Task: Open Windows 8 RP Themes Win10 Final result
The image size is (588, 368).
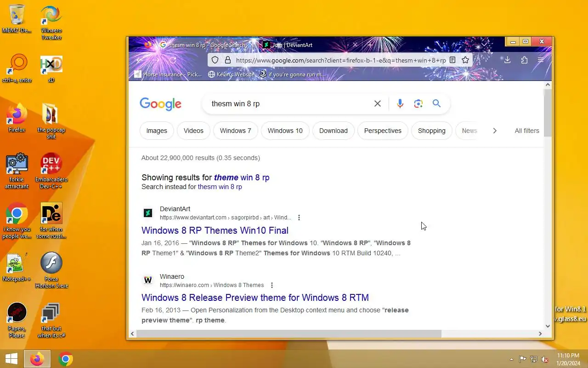Action: pos(215,230)
